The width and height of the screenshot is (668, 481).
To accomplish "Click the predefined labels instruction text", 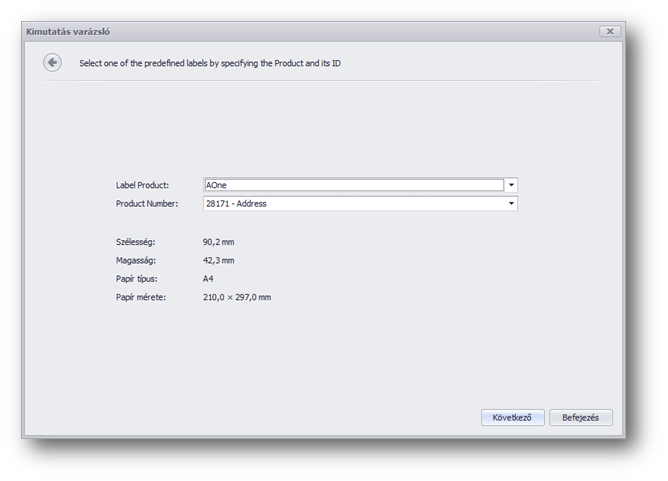I will point(212,63).
